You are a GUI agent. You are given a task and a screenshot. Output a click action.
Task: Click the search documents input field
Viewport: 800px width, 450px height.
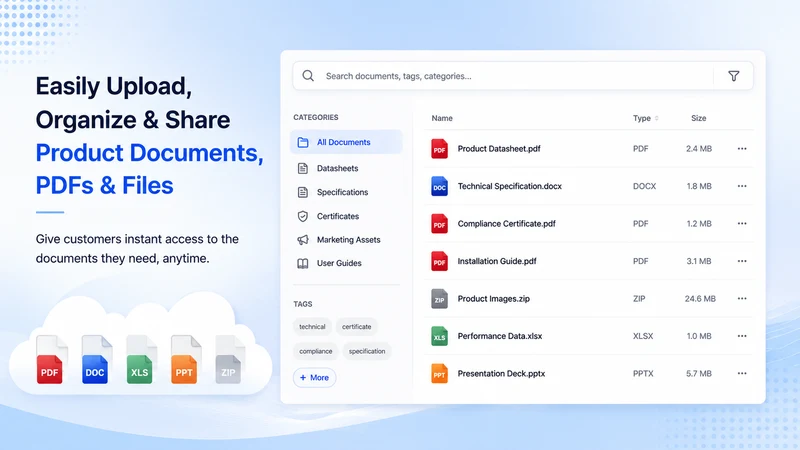[x=522, y=76]
